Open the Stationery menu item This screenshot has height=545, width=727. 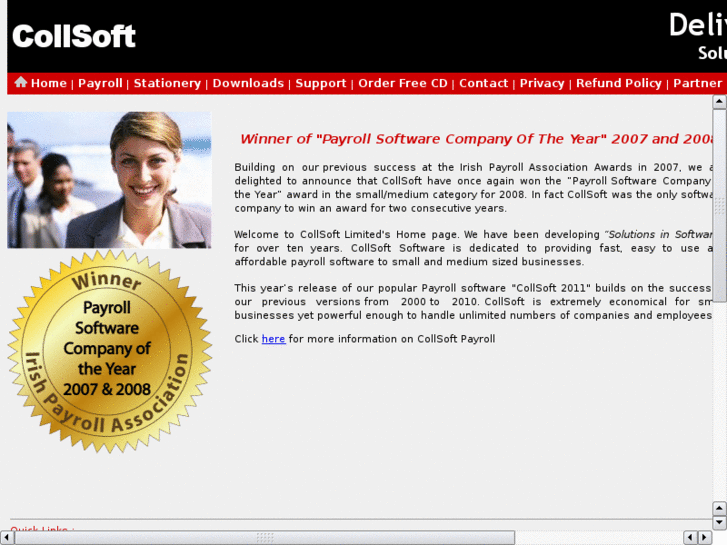click(x=167, y=83)
